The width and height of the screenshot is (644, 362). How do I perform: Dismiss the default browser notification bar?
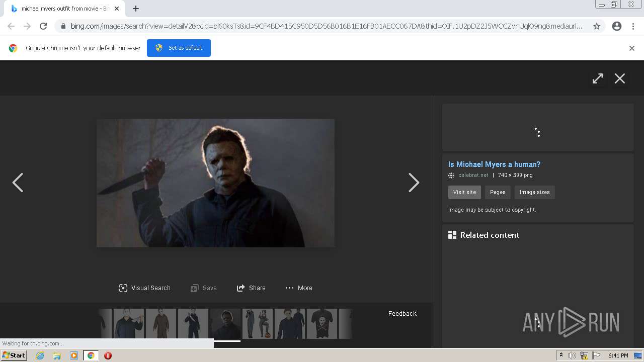pos(632,48)
